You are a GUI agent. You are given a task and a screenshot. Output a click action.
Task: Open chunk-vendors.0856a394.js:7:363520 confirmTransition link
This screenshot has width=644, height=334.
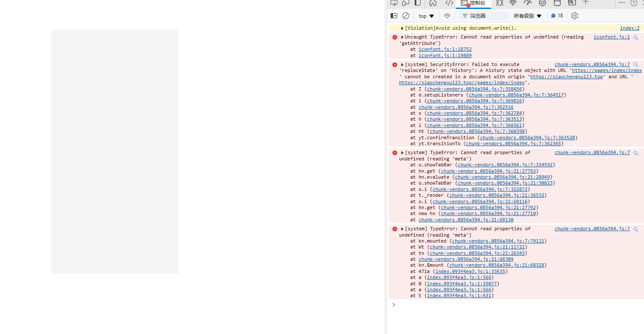tap(528, 138)
